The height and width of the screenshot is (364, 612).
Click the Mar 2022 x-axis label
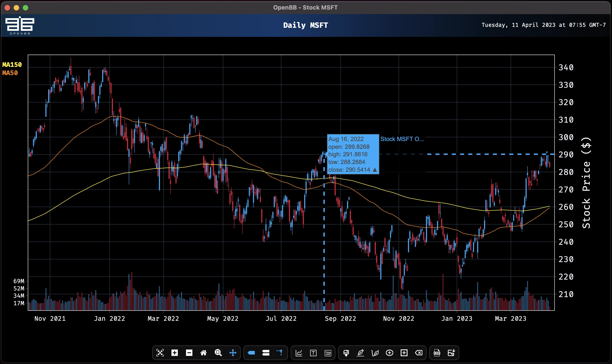pyautogui.click(x=163, y=319)
